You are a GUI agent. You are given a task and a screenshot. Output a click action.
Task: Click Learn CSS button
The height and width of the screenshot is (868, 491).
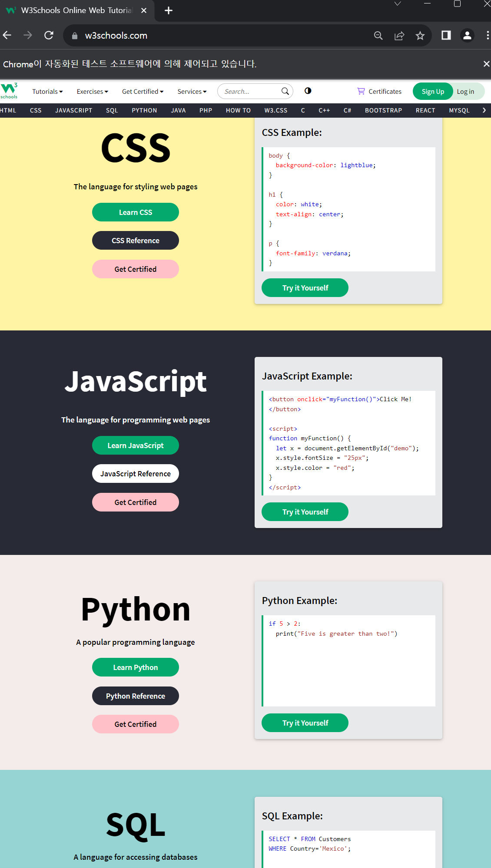click(136, 212)
